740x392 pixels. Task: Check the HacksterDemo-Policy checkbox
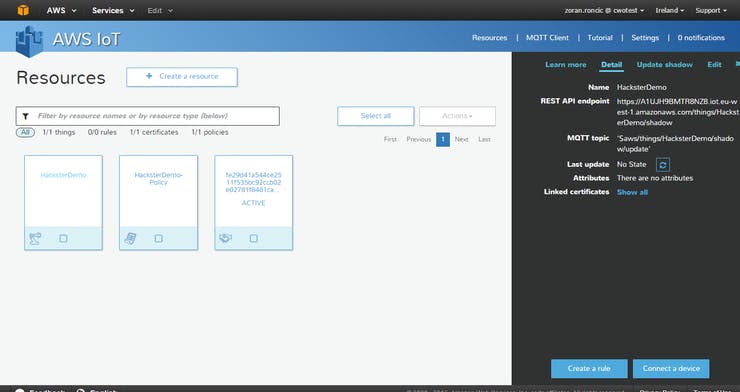coord(159,239)
